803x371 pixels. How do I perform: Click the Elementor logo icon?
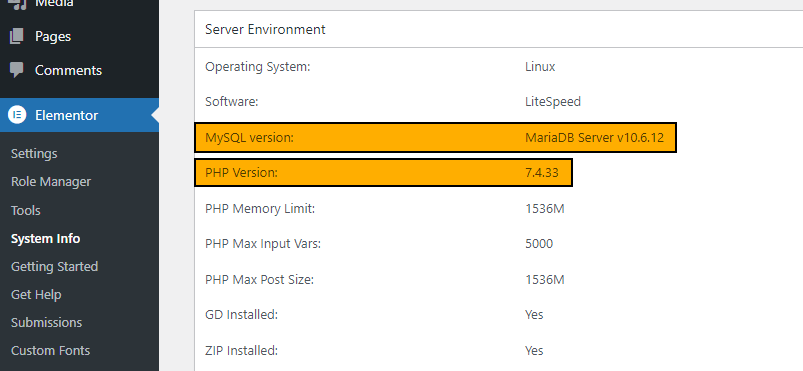point(17,115)
